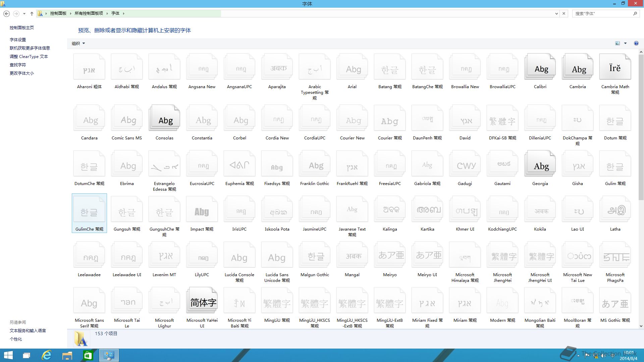This screenshot has height=362, width=644.
Task: Open 查找字符 link
Action: tap(18, 65)
